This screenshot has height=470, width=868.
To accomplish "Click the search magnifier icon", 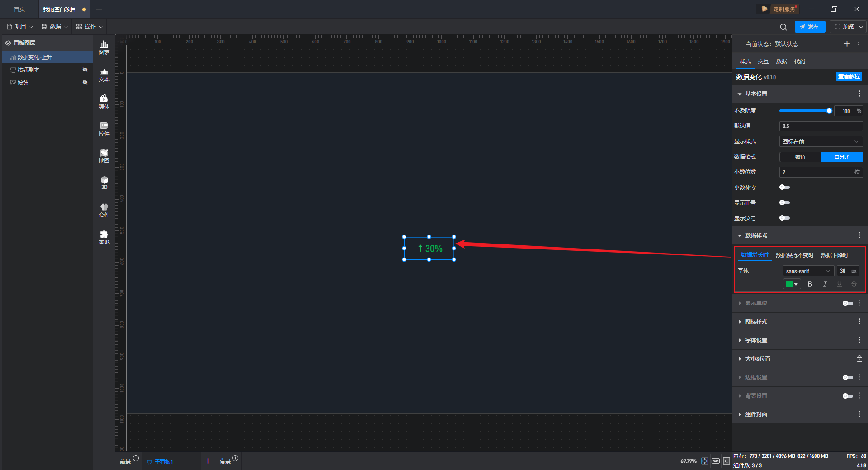I will pyautogui.click(x=783, y=27).
